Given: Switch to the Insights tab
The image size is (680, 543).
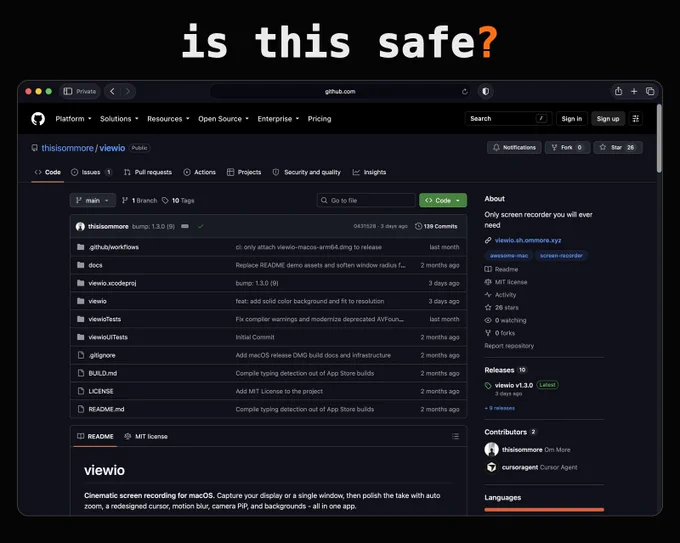Looking at the screenshot, I should click(x=369, y=172).
